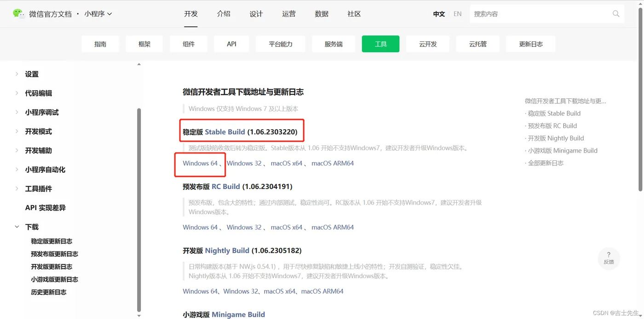Open the 反馈 feedback question-mark button
The width and height of the screenshot is (644, 319).
point(609,258)
